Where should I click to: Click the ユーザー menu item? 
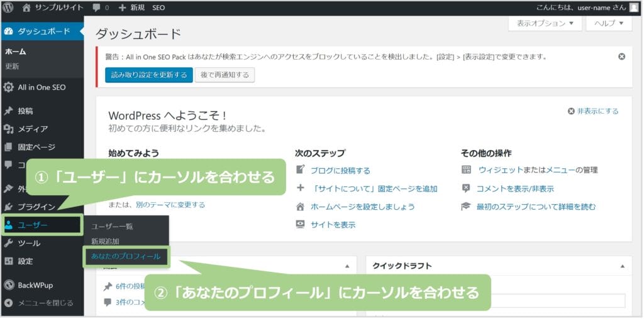click(x=42, y=225)
